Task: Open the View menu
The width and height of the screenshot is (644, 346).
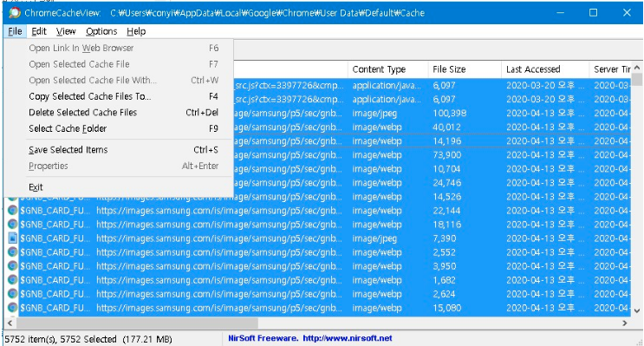Action: 66,31
